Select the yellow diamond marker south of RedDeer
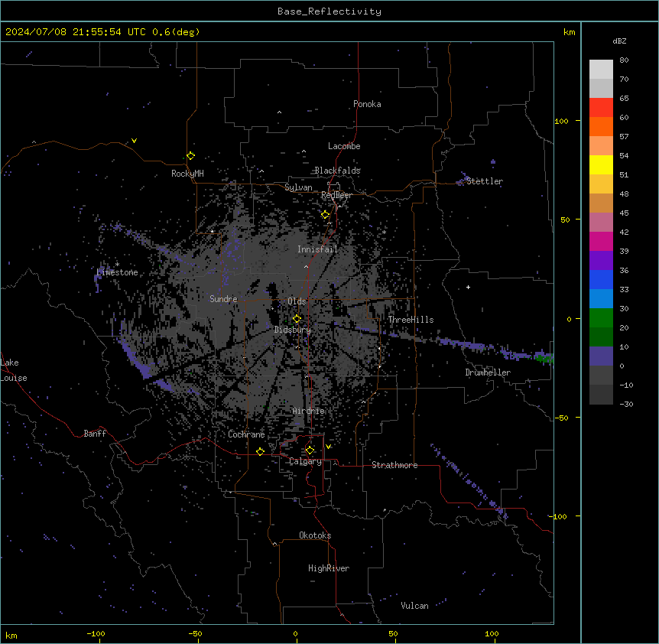Viewport: 659px width, 644px height. 326,215
